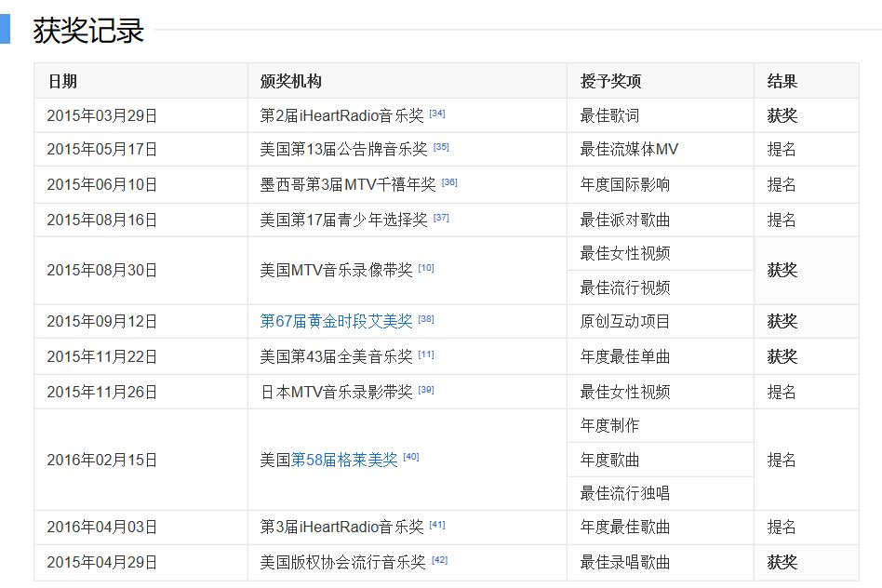Screen dimensions: 882x588
Task: Select the date 2015年06月10日
Action: (x=101, y=184)
